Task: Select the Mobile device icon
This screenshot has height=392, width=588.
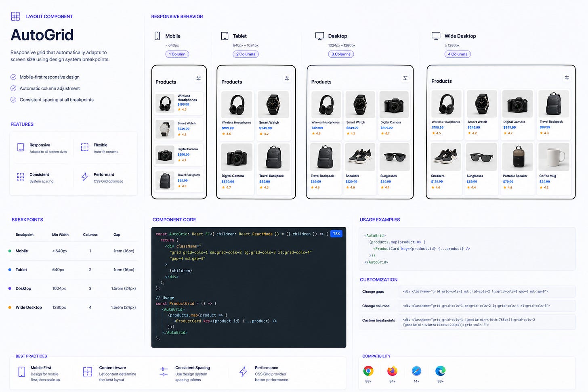Action: point(157,36)
